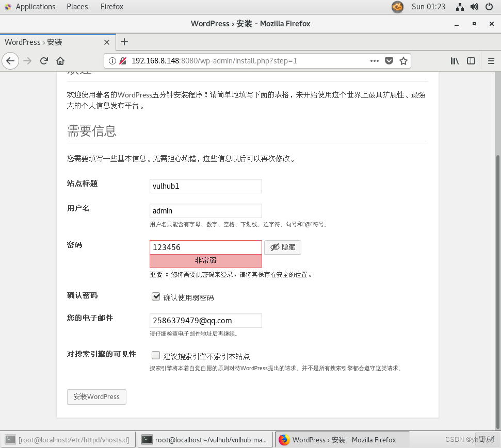Show site information icon in address bar

pyautogui.click(x=112, y=61)
